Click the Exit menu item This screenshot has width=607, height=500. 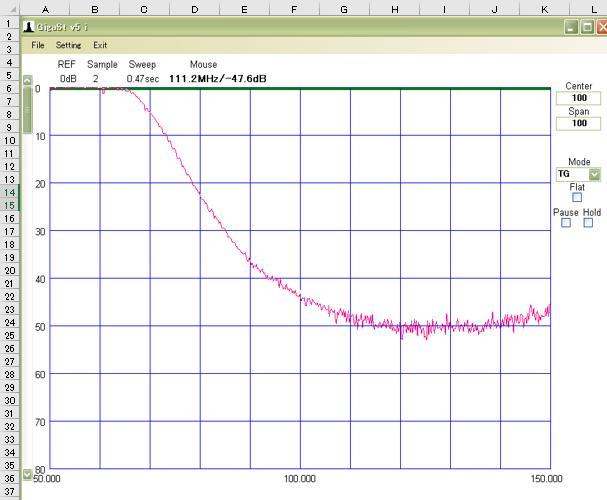[100, 45]
